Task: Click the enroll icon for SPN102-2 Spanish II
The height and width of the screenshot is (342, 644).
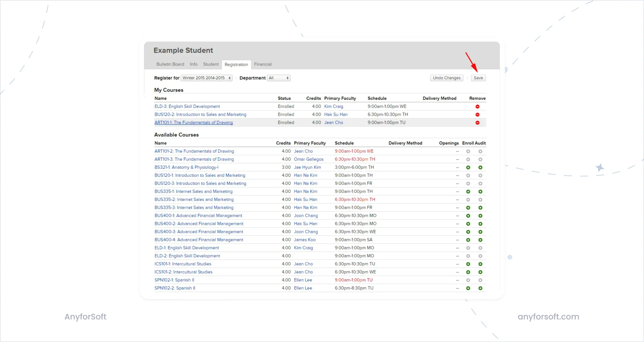Action: [468, 288]
